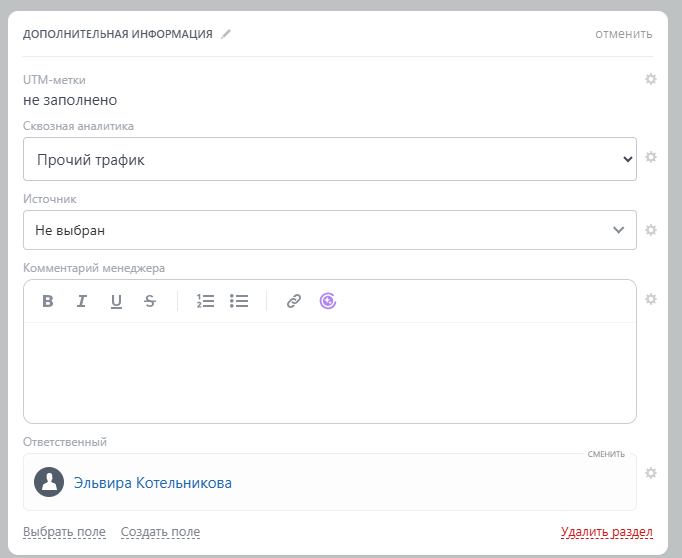The height and width of the screenshot is (558, 682).
Task: Click the Выбрать поле link
Action: (64, 532)
